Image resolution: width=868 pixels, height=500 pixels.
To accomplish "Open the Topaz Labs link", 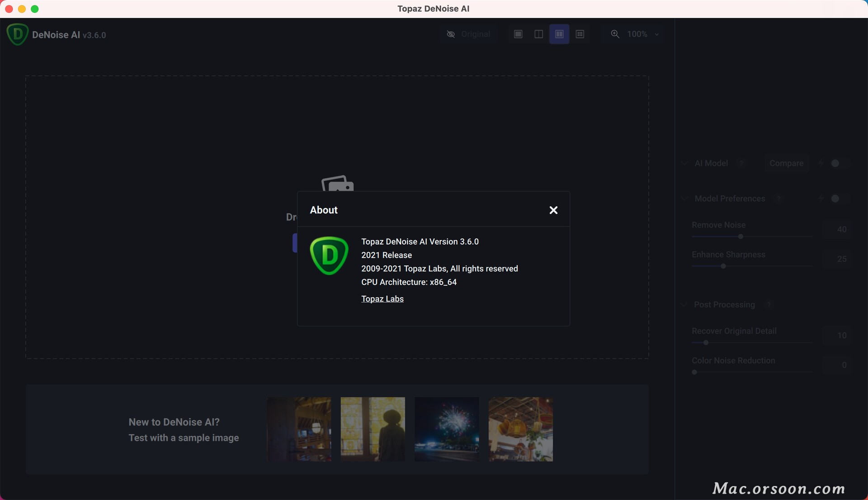I will coord(382,299).
